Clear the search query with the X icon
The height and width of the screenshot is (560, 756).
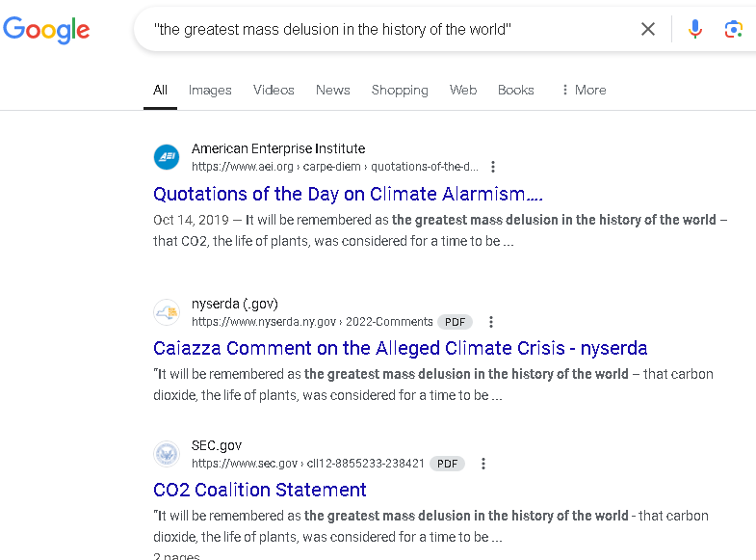click(648, 29)
